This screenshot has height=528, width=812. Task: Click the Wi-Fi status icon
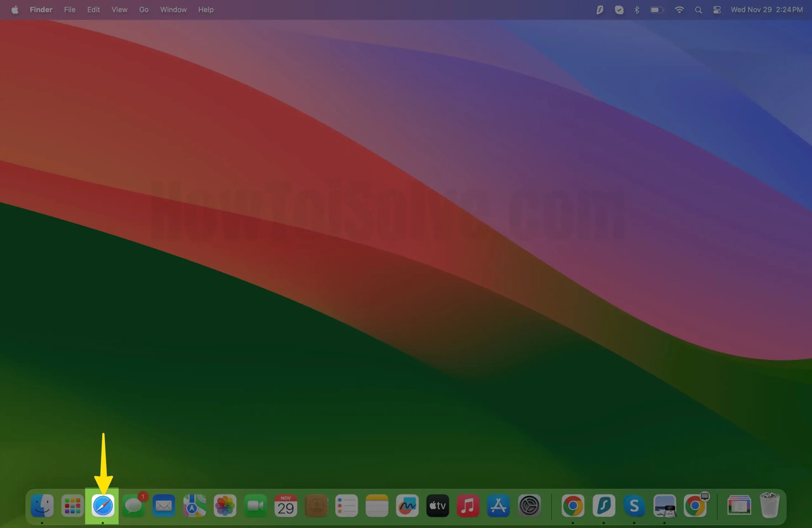click(x=679, y=10)
